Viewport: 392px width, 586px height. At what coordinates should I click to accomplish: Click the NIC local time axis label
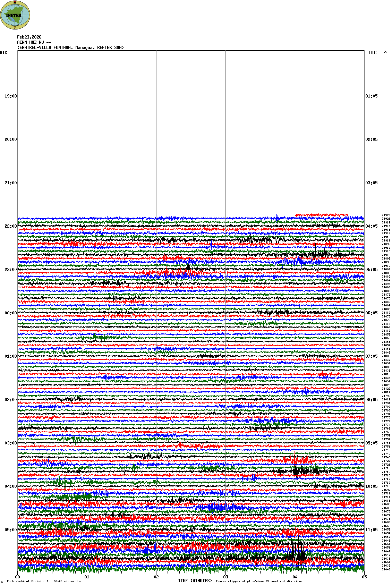[x=3, y=53]
